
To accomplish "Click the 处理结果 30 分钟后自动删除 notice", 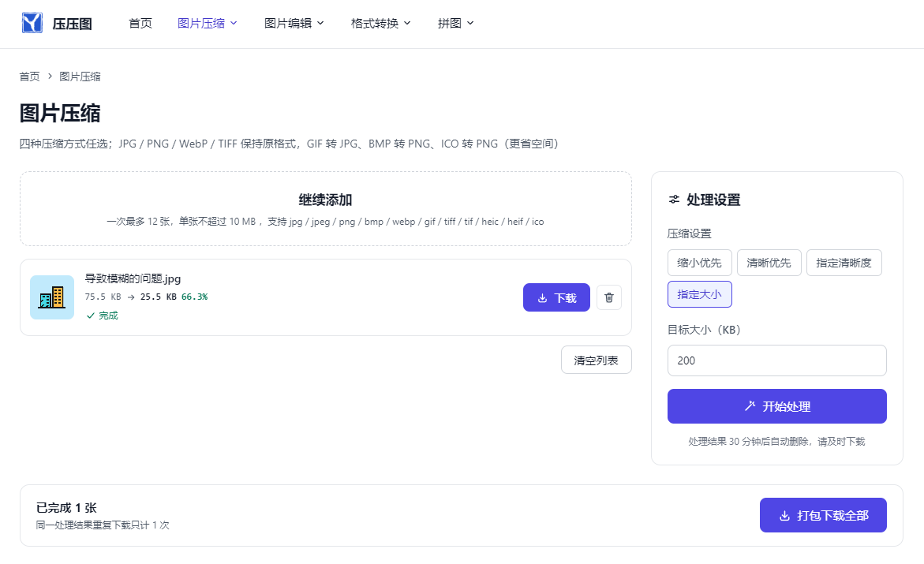I will coord(776,442).
